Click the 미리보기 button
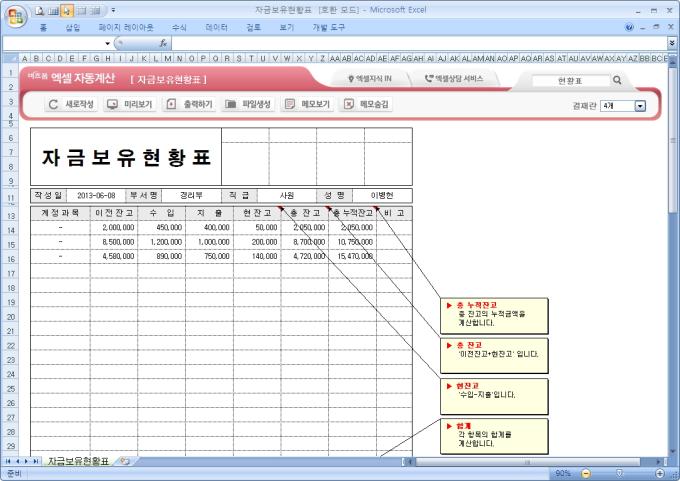The image size is (680, 481). coord(130,104)
